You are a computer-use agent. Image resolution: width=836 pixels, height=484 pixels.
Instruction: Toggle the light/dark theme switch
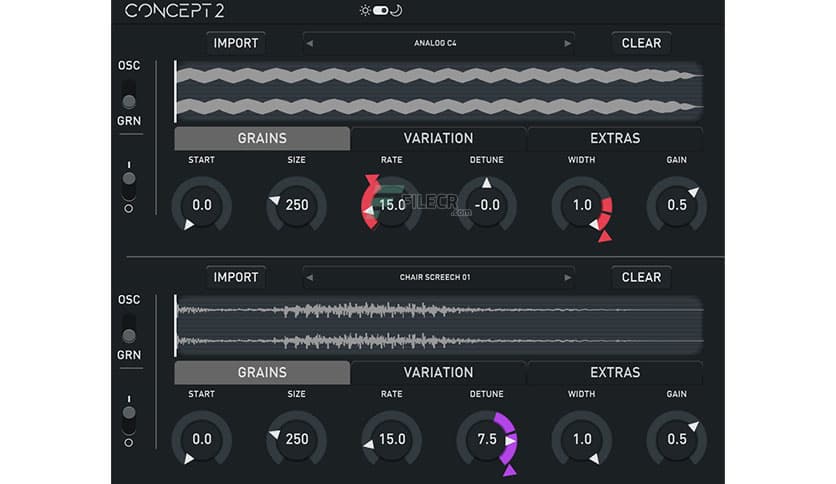(x=380, y=11)
